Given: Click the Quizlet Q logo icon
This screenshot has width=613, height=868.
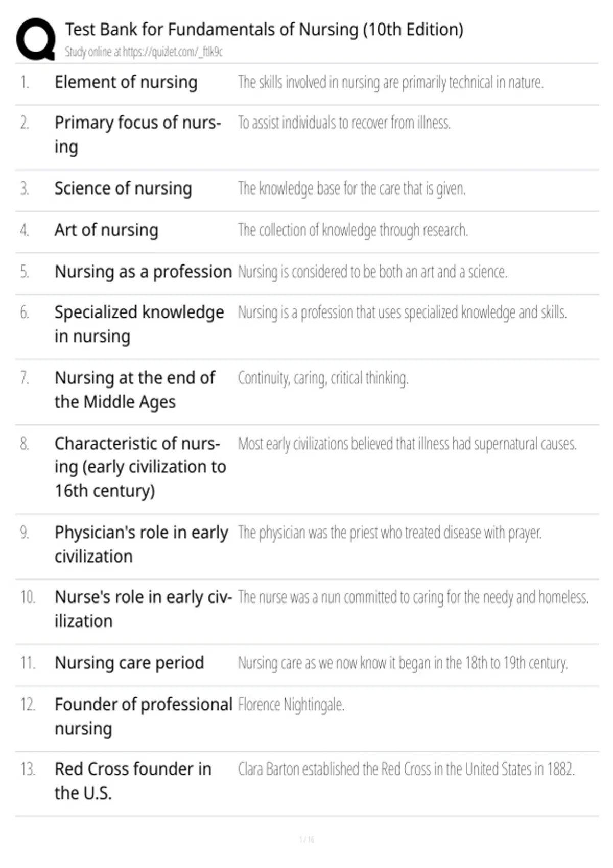Looking at the screenshot, I should coord(36,39).
